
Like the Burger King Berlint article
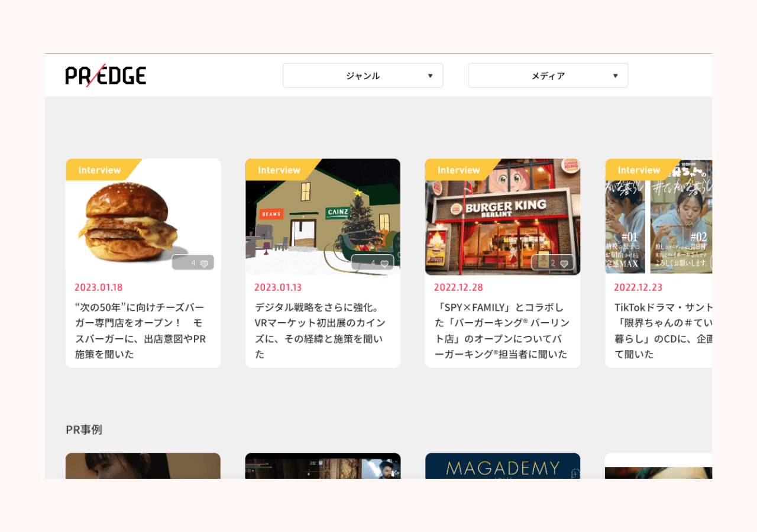click(552, 262)
